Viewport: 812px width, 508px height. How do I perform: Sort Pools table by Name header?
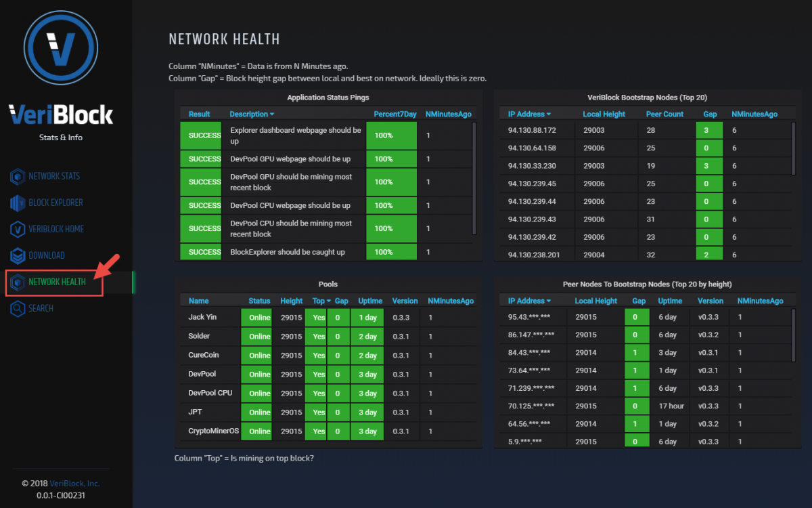pyautogui.click(x=199, y=301)
